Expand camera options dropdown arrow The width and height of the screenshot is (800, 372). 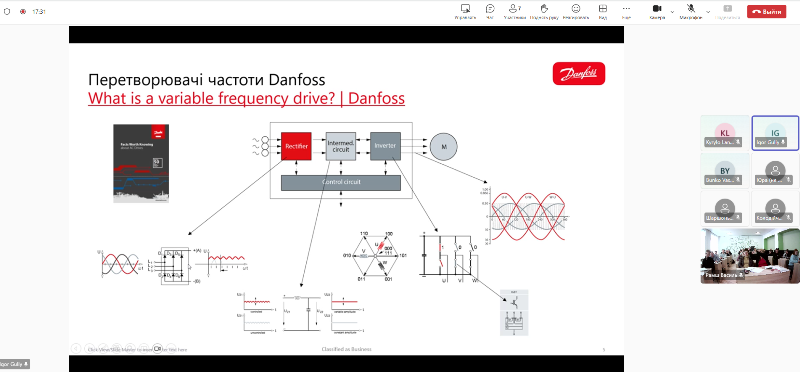point(672,11)
